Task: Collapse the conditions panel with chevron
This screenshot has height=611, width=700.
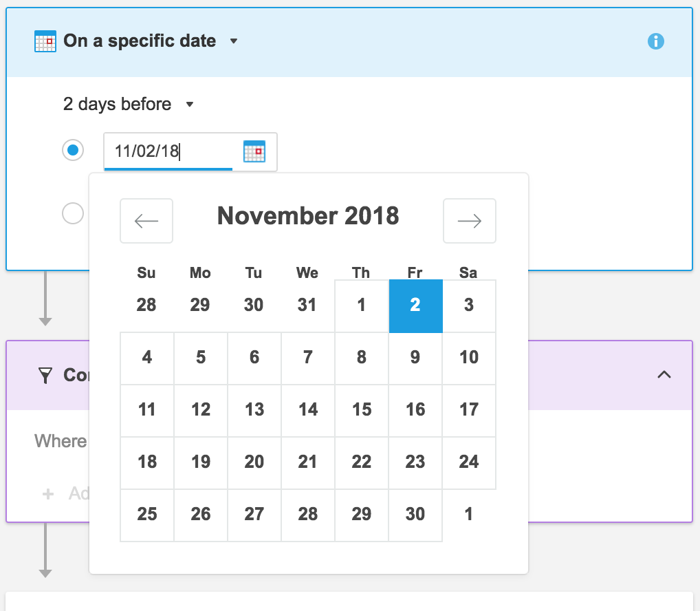Action: tap(664, 375)
